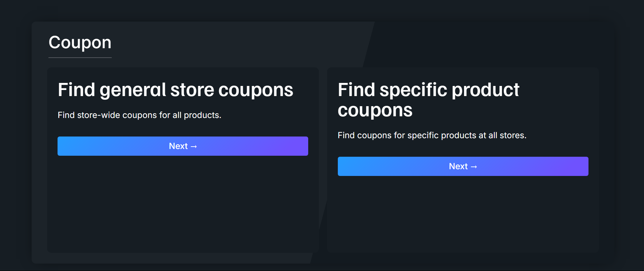Select the "Find general store coupons" title
Screen dimensions: 644x271
(x=175, y=90)
